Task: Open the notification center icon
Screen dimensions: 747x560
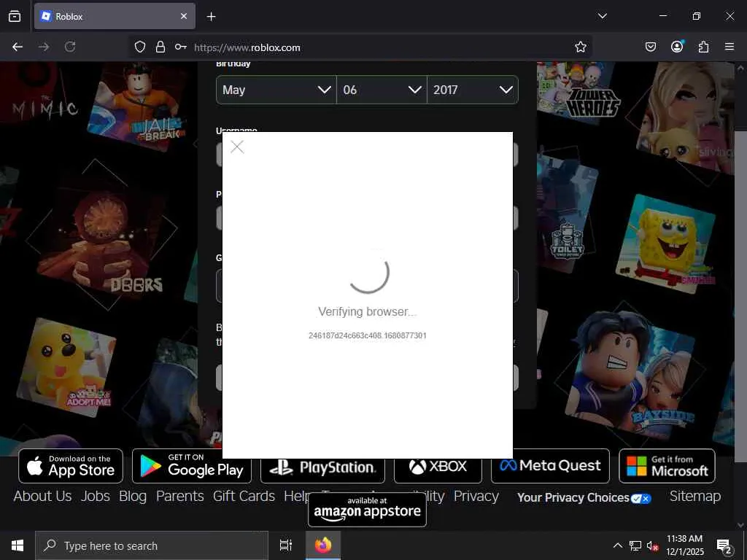Action: [x=724, y=546]
